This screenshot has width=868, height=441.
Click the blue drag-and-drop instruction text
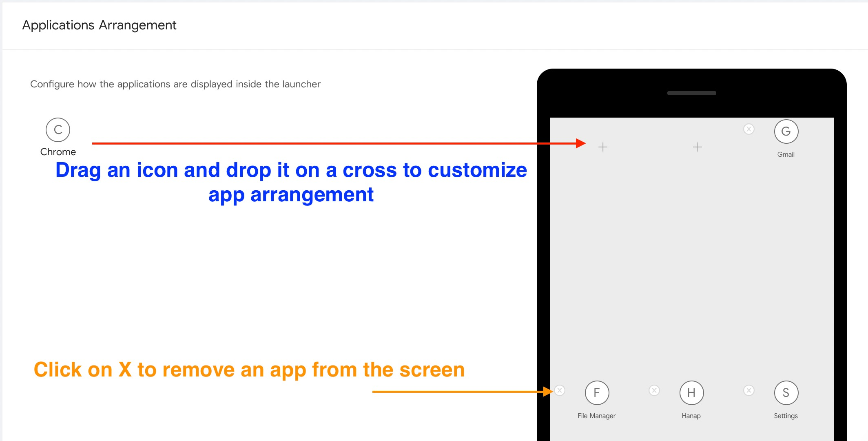tap(291, 182)
